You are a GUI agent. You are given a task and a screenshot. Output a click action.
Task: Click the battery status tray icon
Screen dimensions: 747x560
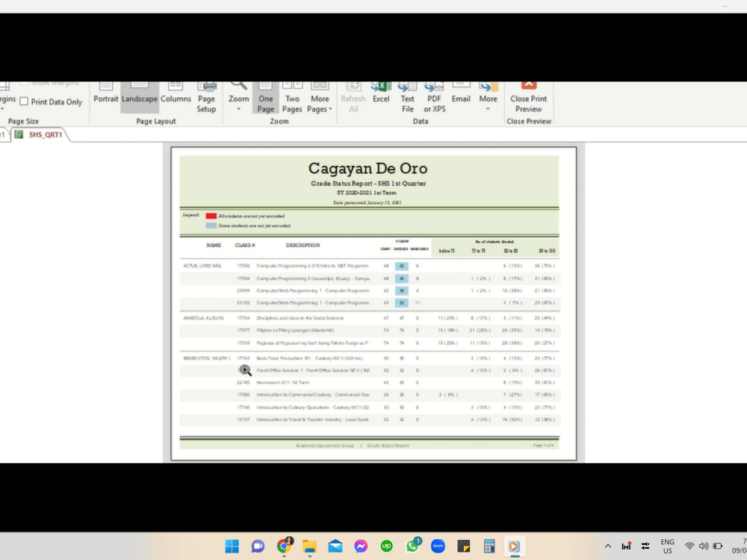[x=718, y=547]
